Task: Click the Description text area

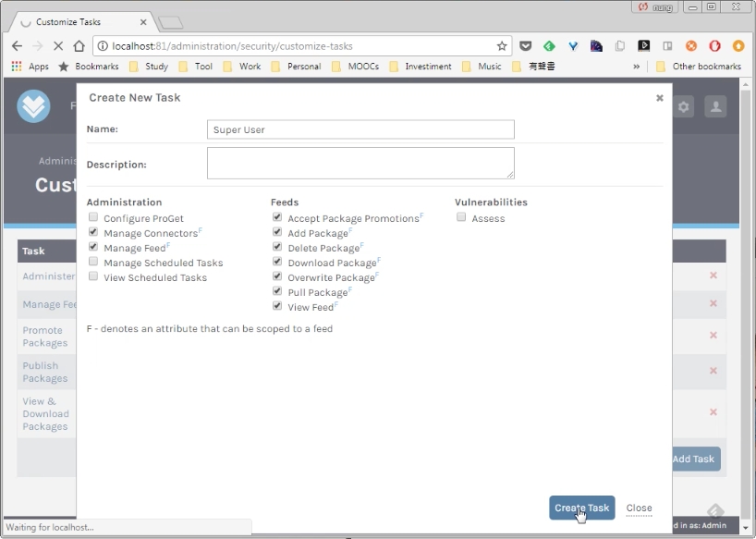Action: click(x=360, y=163)
